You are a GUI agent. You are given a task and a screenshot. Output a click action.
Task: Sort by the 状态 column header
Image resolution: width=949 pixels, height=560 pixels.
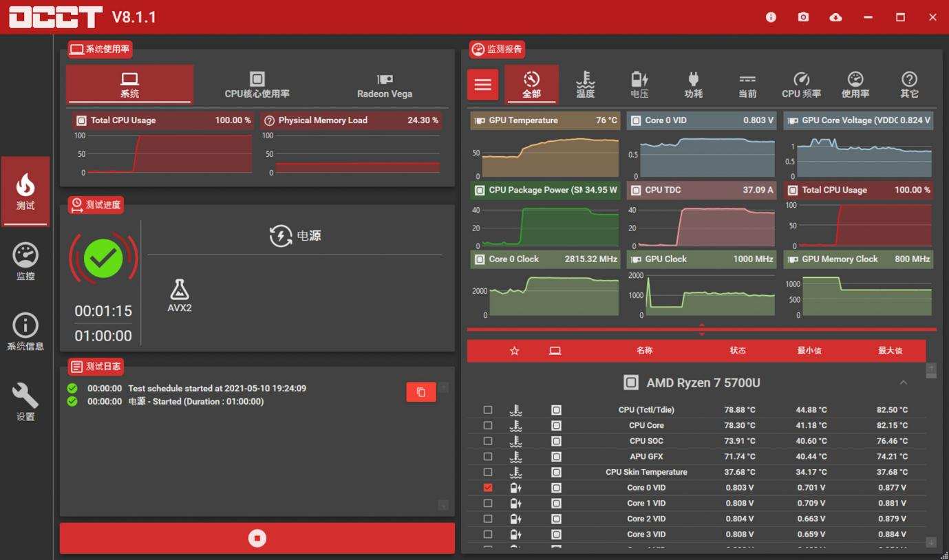point(738,351)
